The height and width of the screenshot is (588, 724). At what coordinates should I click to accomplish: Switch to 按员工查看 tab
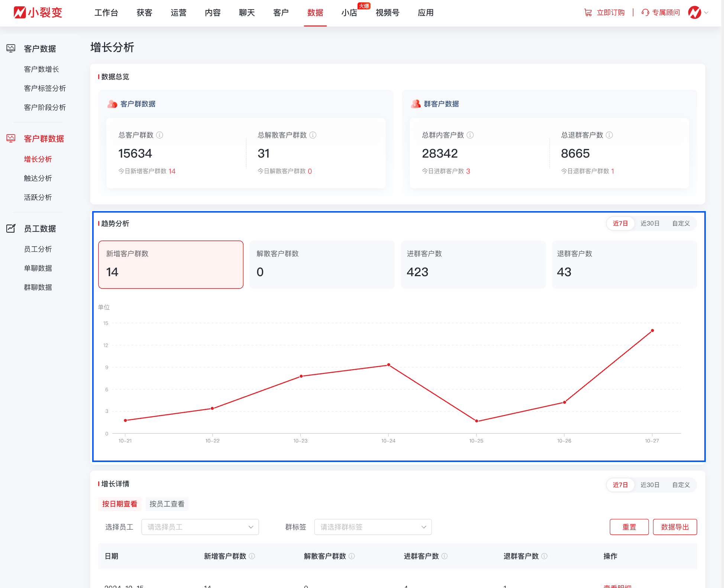(x=167, y=504)
